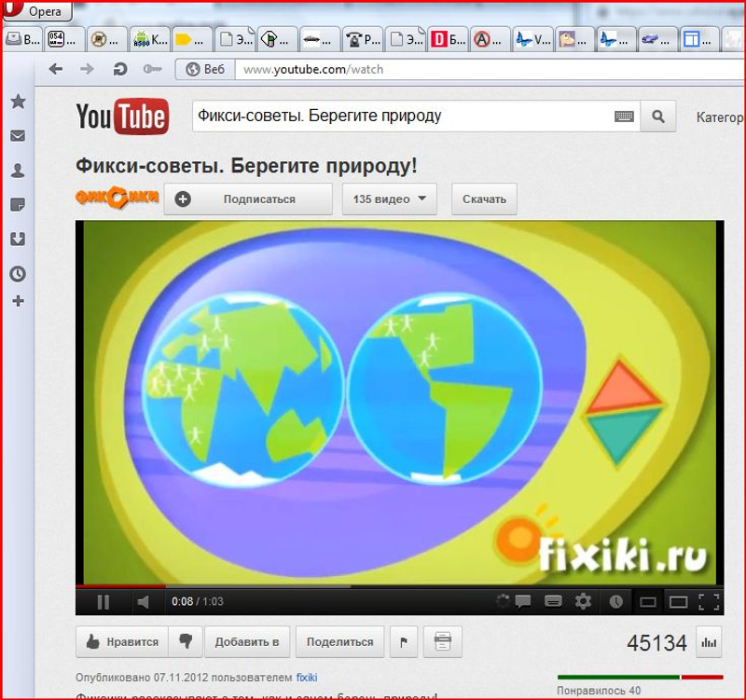
Task: Mute the video sound
Action: point(144,602)
